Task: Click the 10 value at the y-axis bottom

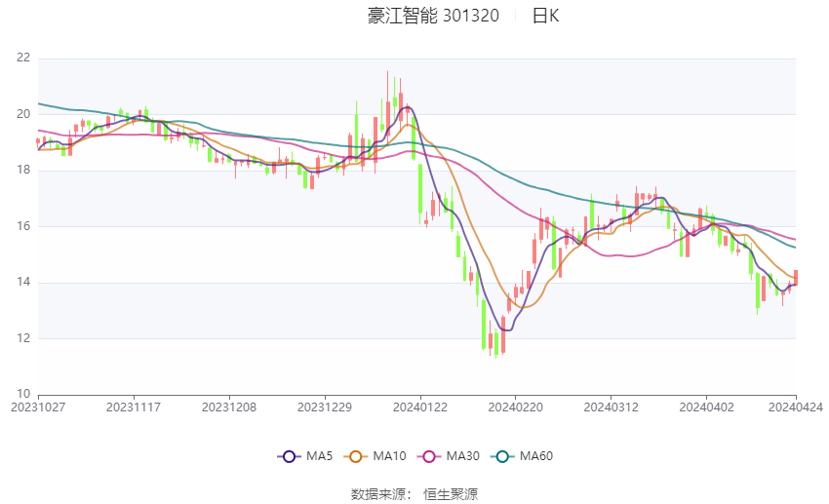Action: tap(23, 395)
